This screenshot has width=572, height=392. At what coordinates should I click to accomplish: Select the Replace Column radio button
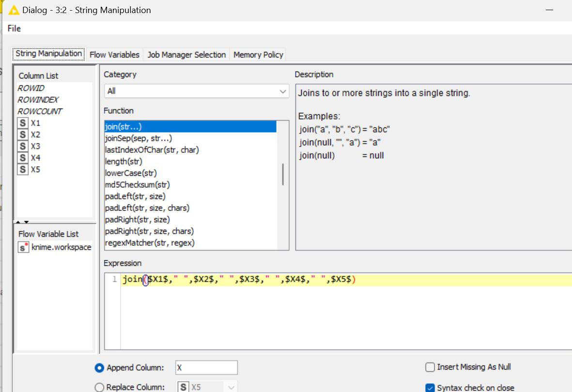click(x=99, y=387)
